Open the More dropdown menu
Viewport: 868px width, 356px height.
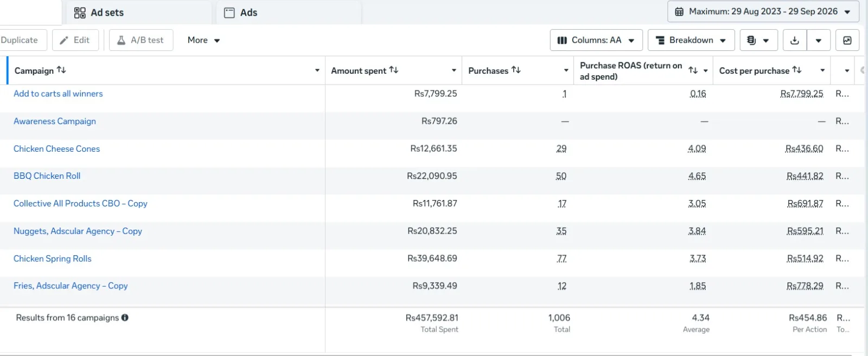(203, 40)
